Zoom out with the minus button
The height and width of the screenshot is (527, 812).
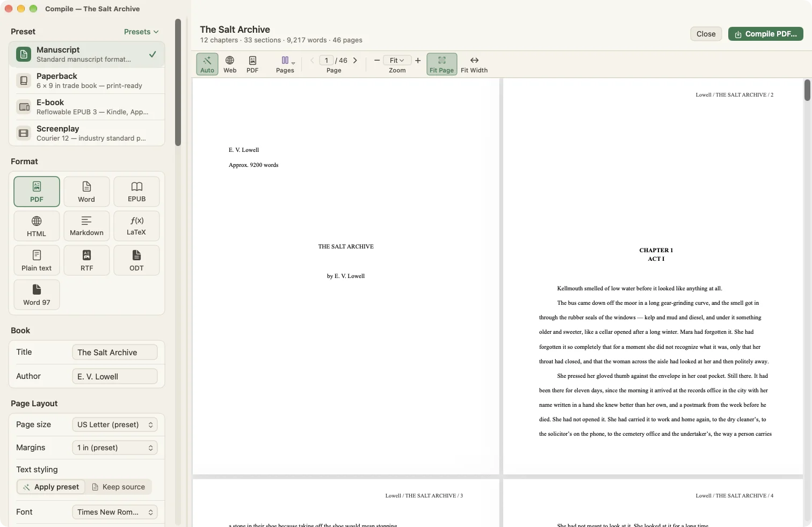(377, 60)
